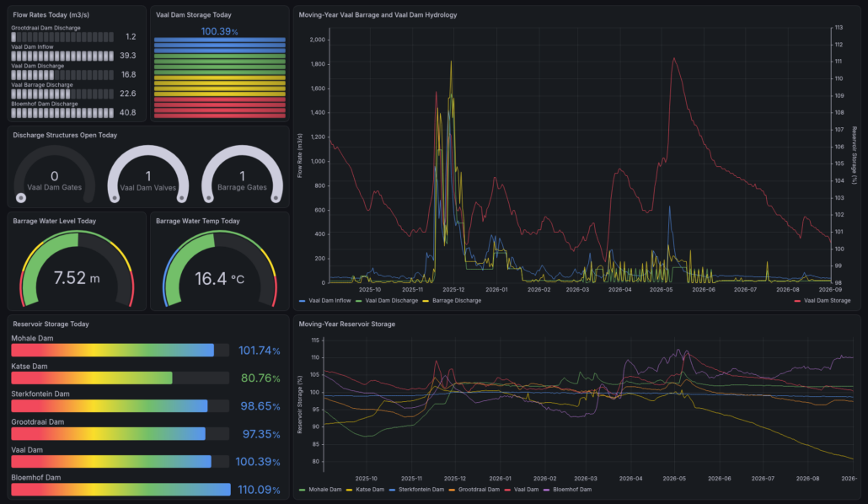Click the 1.2 Grootdraai discharge value
This screenshot has height=504, width=868.
coord(131,36)
